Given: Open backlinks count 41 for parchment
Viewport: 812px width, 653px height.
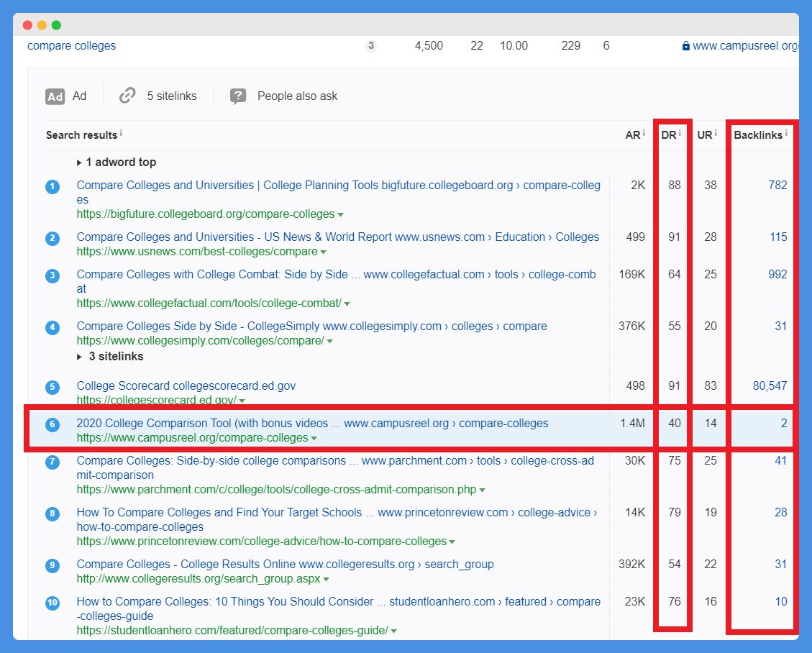Looking at the screenshot, I should [781, 461].
